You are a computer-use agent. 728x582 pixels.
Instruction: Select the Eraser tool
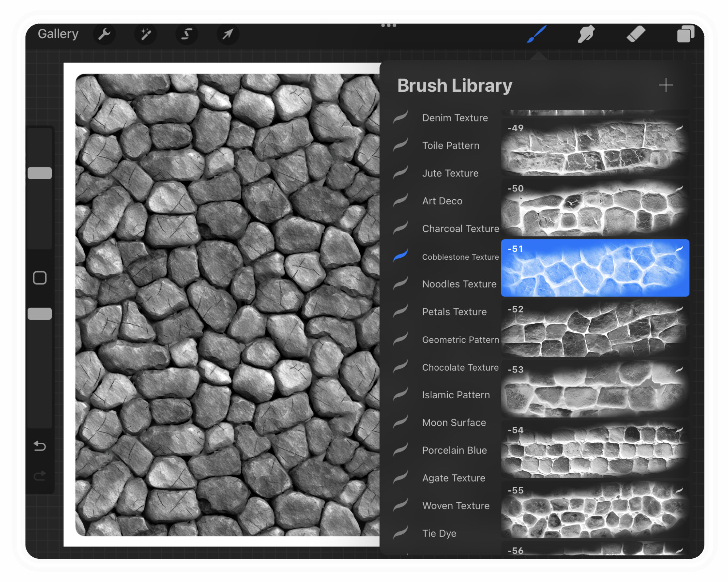pyautogui.click(x=637, y=34)
